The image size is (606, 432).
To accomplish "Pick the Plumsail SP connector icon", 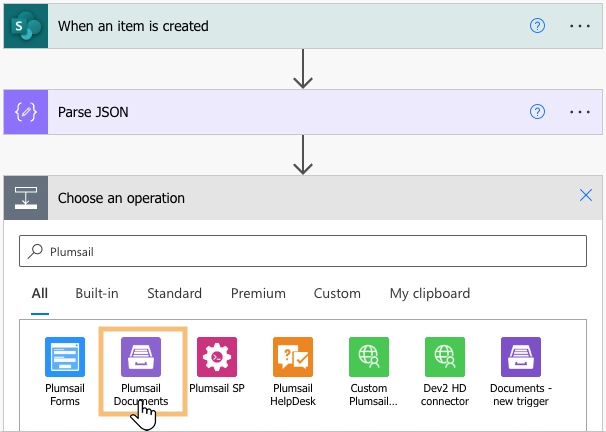I will 217,357.
